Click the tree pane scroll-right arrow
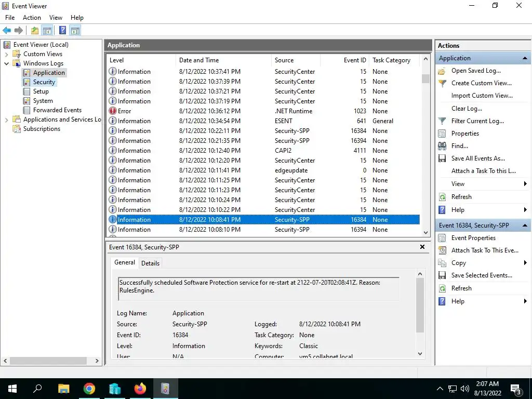Viewport: 532px width, 399px height. coord(97,361)
